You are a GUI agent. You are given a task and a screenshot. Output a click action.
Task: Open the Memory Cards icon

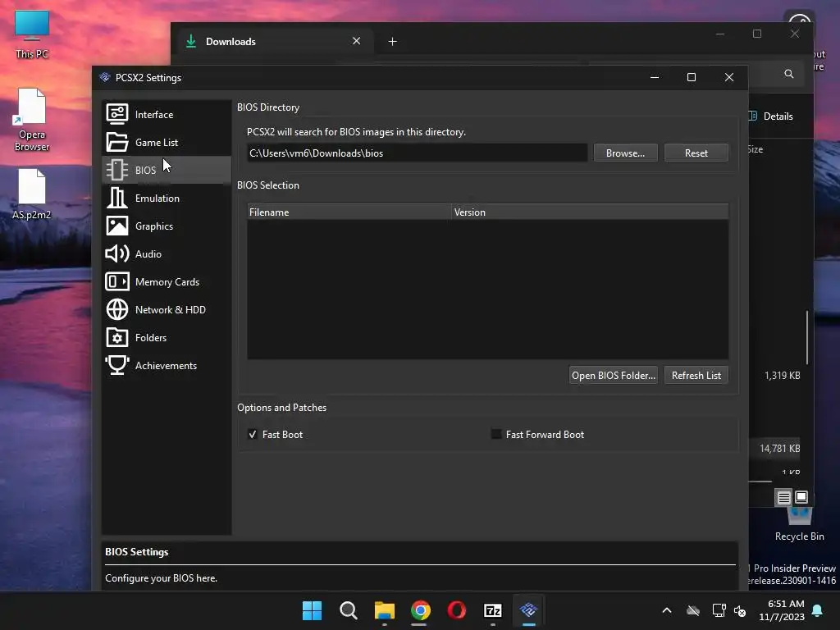(116, 281)
